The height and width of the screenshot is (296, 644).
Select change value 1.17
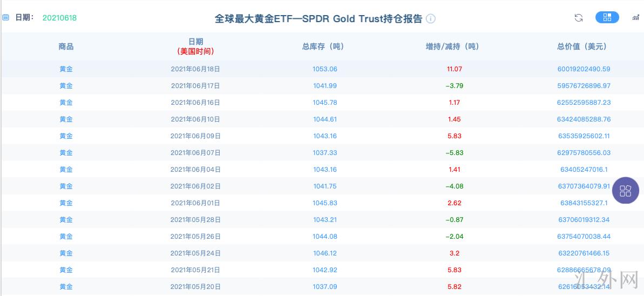click(x=454, y=103)
